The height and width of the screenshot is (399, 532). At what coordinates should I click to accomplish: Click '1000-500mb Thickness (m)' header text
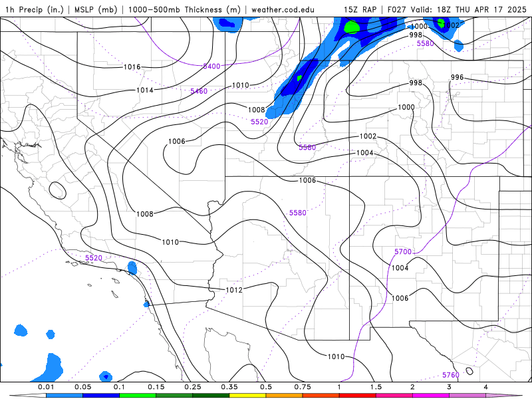pyautogui.click(x=184, y=9)
